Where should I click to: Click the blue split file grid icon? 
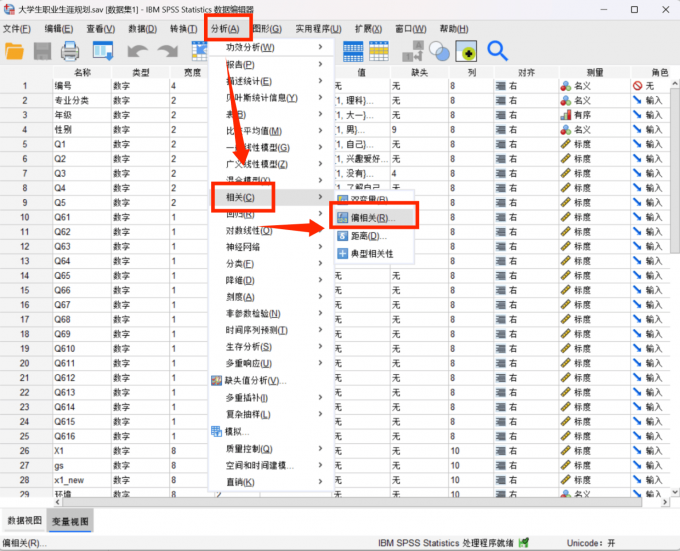tap(353, 51)
